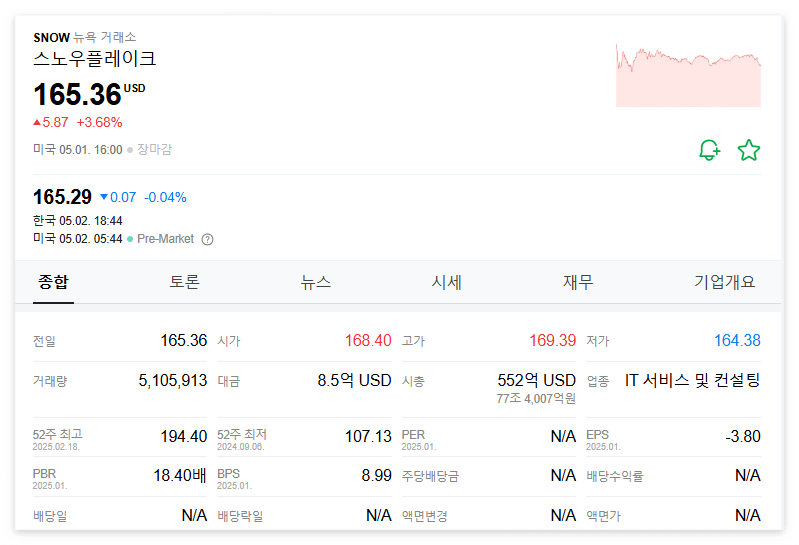This screenshot has width=799, height=545.
Task: Click the price alert bell icon
Action: [x=709, y=150]
